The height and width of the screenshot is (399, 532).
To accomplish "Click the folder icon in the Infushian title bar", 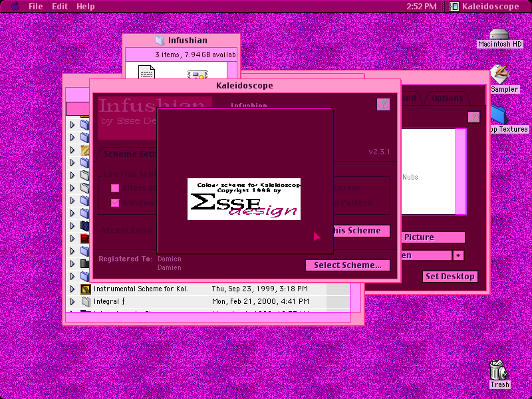I will tap(160, 41).
